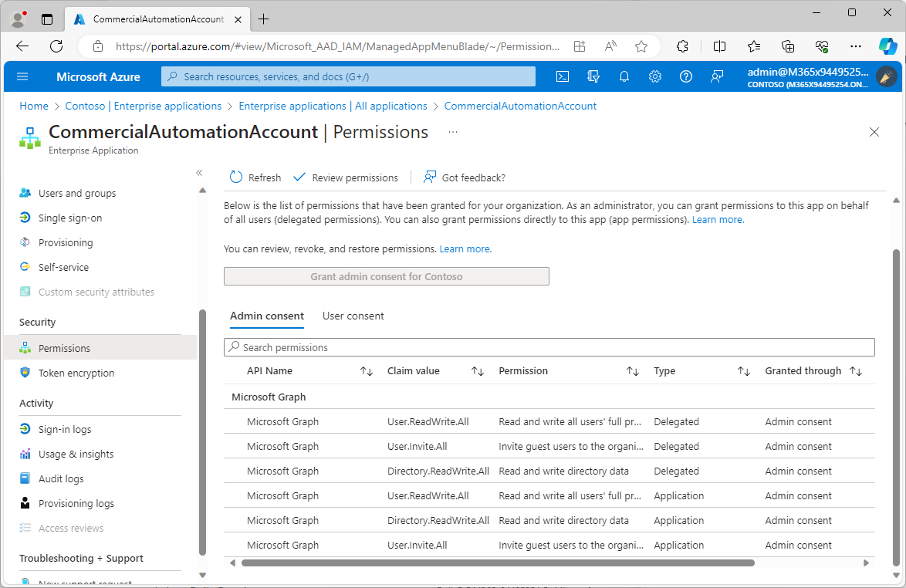906x588 pixels.
Task: Open the ellipsis menu beside the page title
Action: pos(452,132)
